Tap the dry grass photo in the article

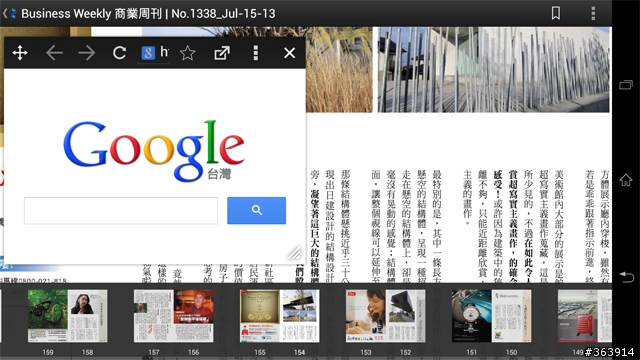coord(339,69)
